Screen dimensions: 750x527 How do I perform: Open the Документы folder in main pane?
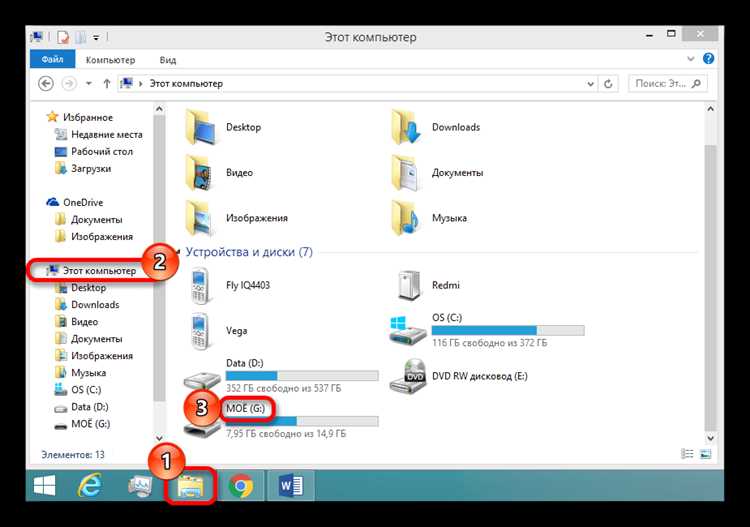pyautogui.click(x=407, y=173)
